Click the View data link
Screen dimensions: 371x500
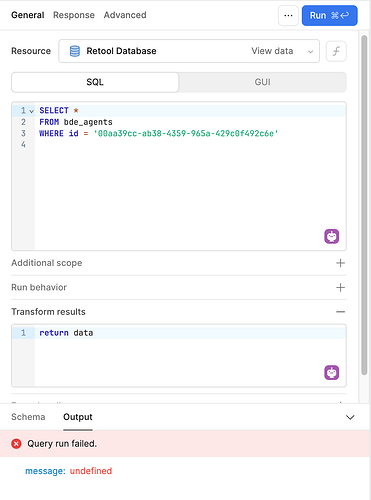[x=272, y=51]
